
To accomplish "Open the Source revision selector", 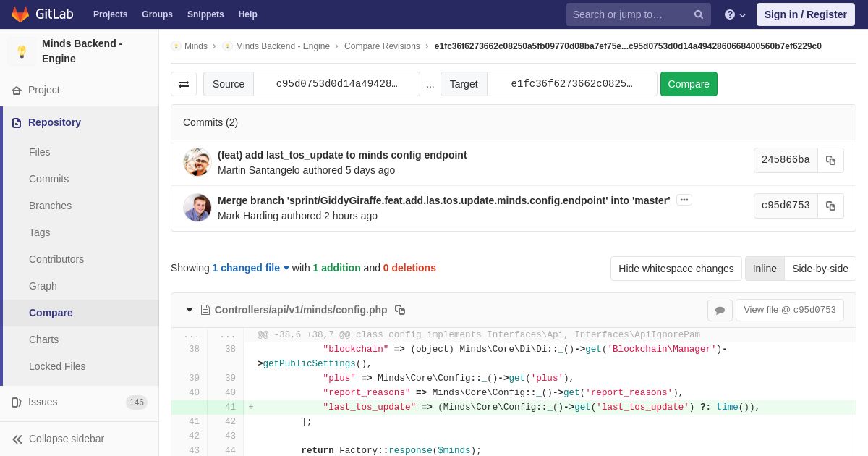I will 336,84.
